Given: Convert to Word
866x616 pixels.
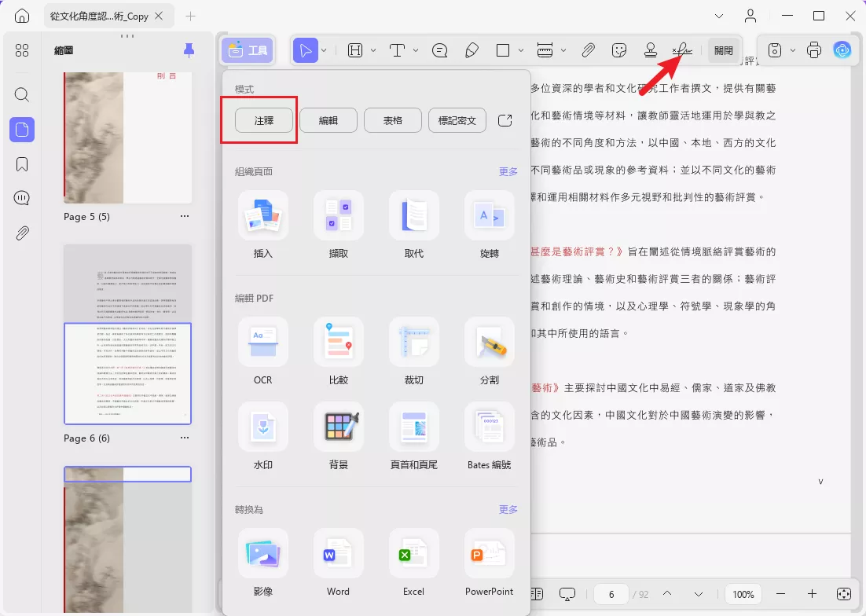Looking at the screenshot, I should 339,563.
